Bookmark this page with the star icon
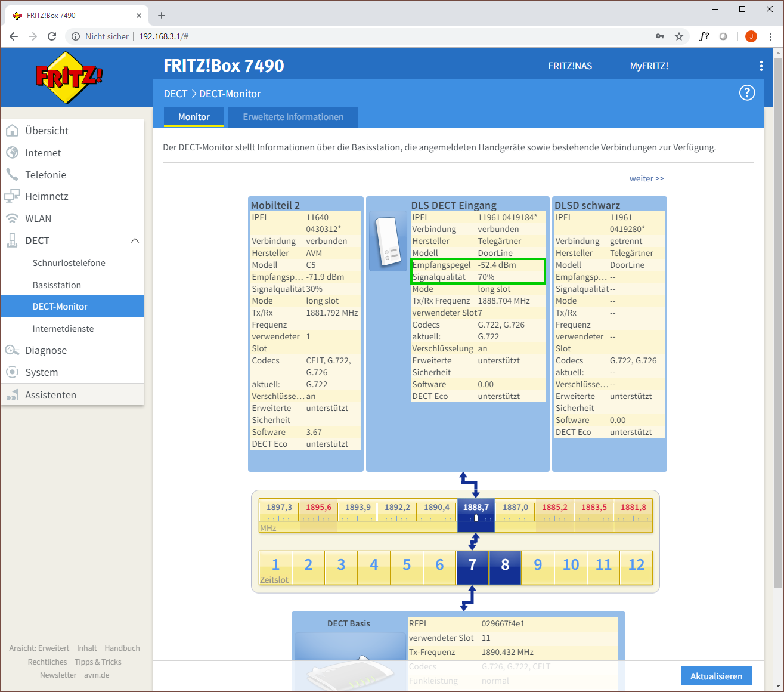Image resolution: width=784 pixels, height=692 pixels. pos(679,36)
